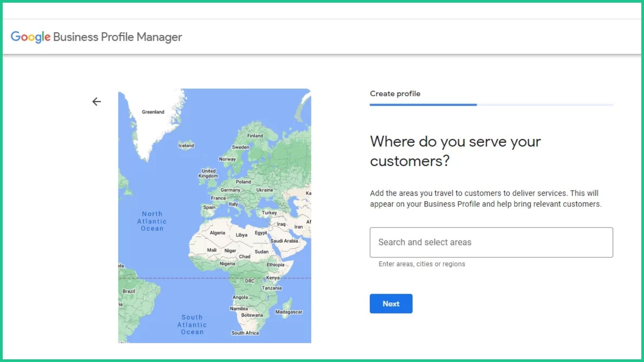Click Ukraine label on the map
Screen dimensions: 644x362
coord(265,190)
